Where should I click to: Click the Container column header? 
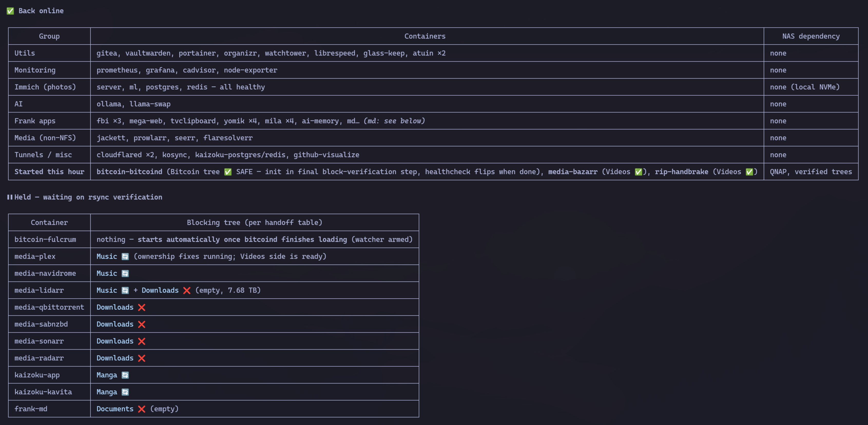pos(49,223)
